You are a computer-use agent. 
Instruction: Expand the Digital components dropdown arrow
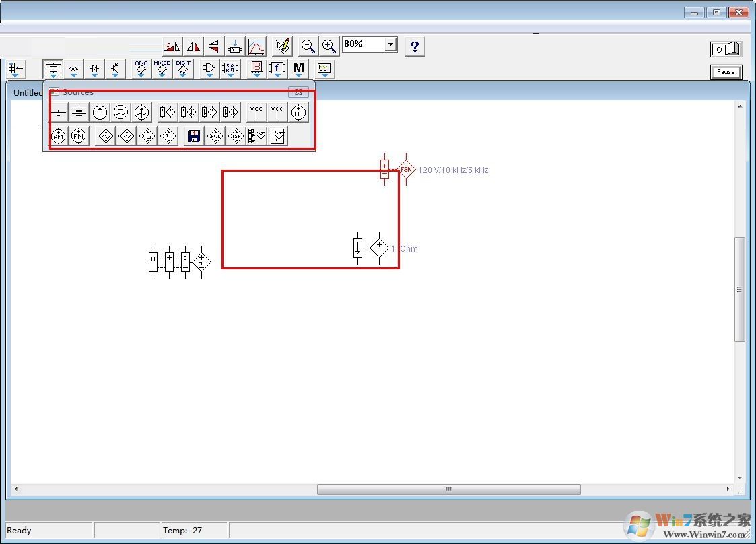tap(183, 75)
